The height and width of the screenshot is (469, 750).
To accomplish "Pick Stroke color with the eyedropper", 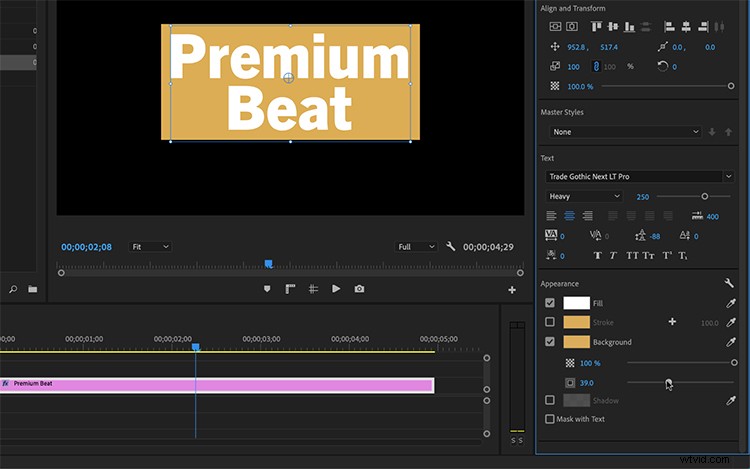I will pos(730,322).
